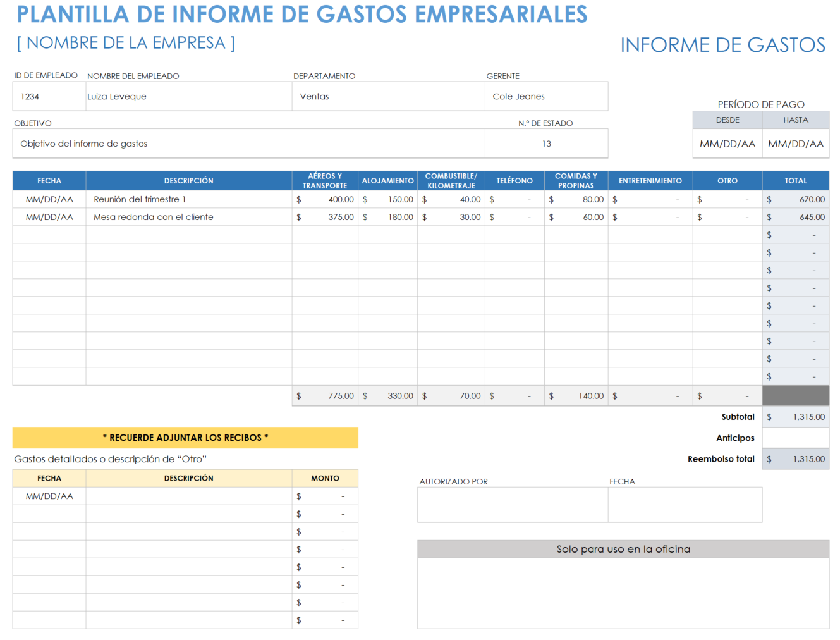Click the 150.00 lodging amount cell
Screen dimensions: 840x640
pyautogui.click(x=388, y=199)
